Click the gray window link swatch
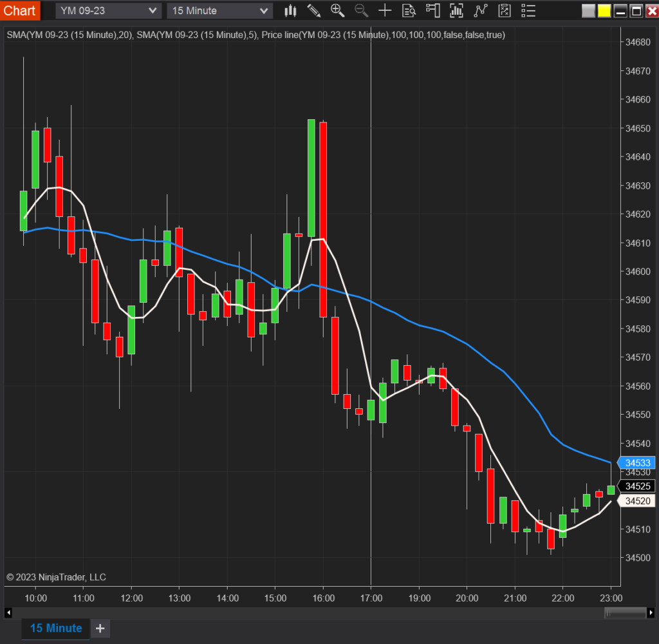Image resolution: width=659 pixels, height=644 pixels. (588, 11)
